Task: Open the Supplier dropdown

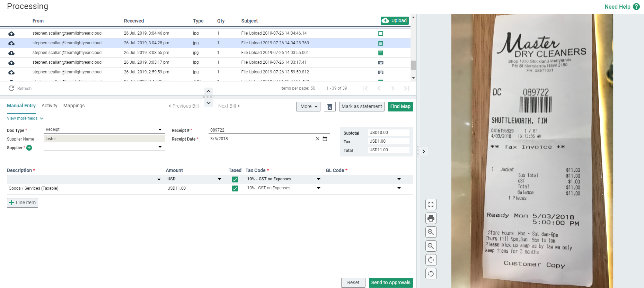Action: (104, 147)
